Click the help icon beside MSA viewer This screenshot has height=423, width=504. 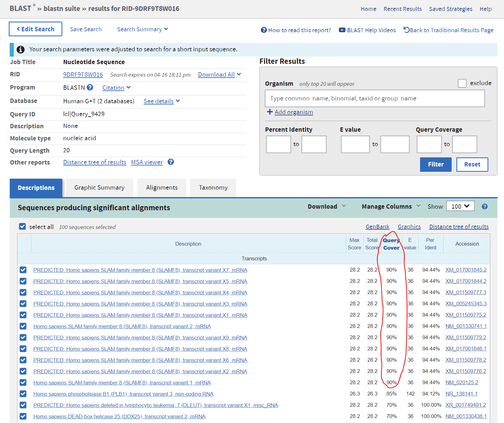click(171, 162)
